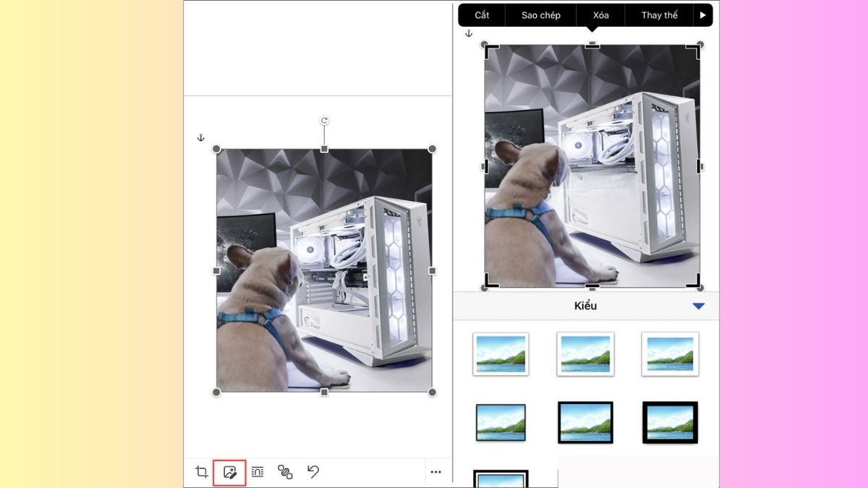The width and height of the screenshot is (868, 488).
Task: Apply the thick black frame style, second row right
Action: coord(670,422)
